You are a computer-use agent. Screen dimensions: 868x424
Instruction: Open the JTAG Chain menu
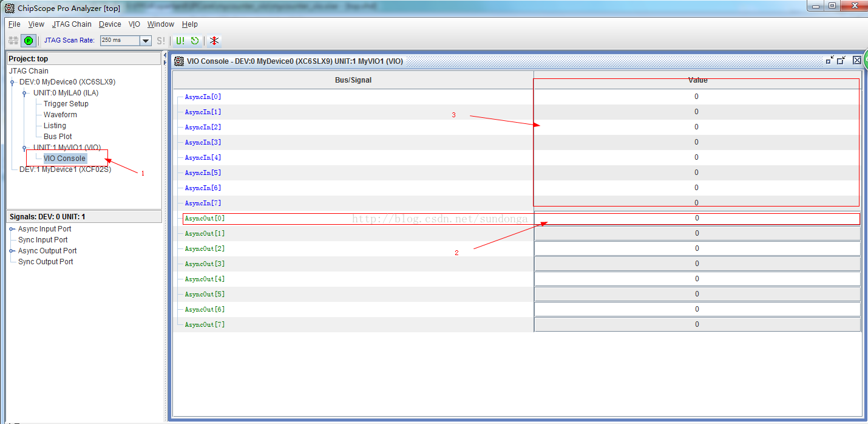coord(72,24)
